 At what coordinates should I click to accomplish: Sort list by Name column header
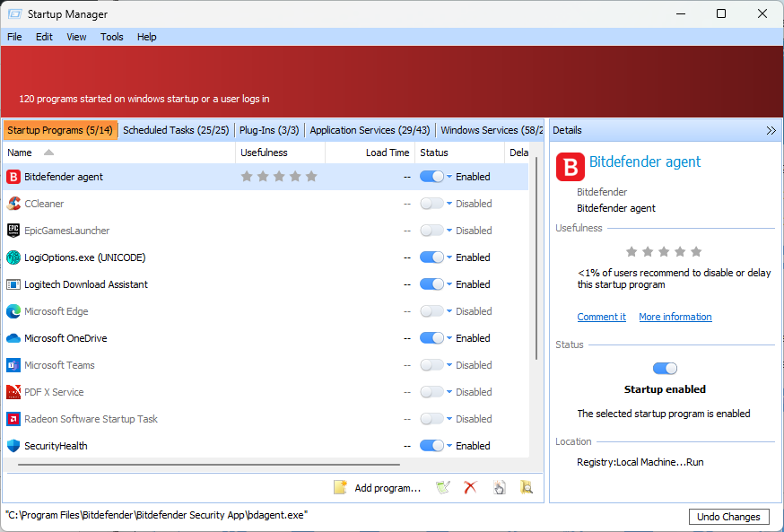[20, 153]
